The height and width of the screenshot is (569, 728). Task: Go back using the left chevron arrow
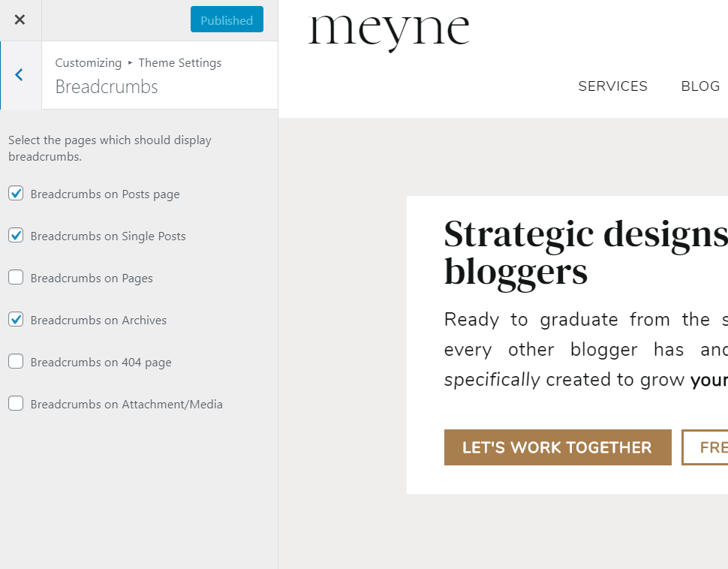coord(20,75)
